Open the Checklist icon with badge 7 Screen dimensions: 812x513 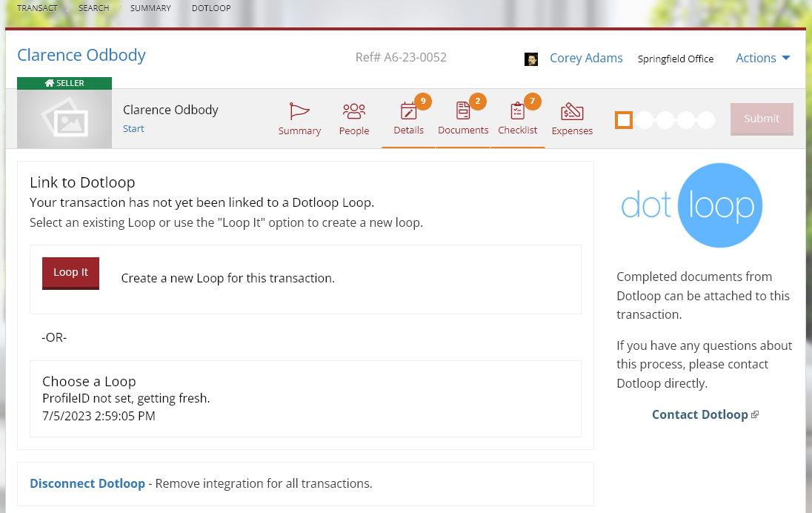click(518, 111)
